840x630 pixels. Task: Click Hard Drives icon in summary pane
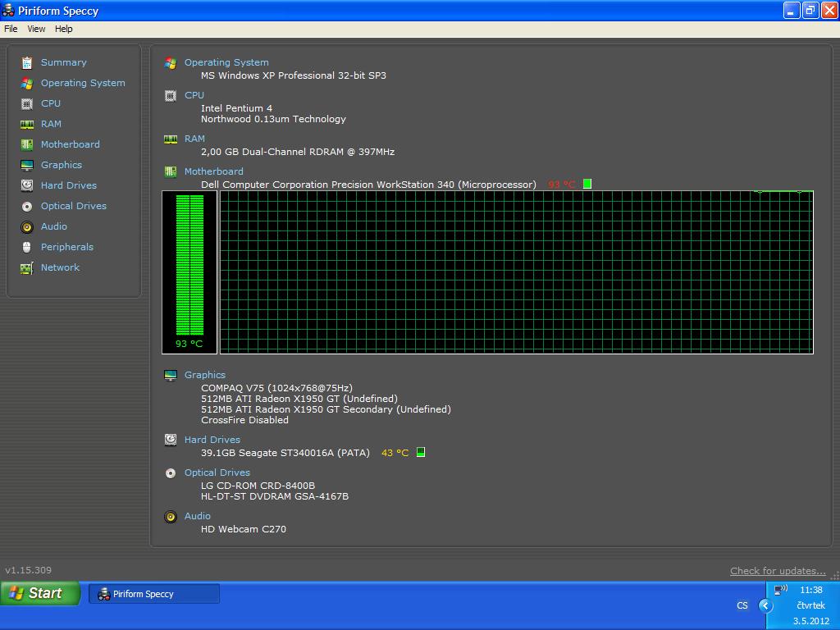tap(171, 441)
